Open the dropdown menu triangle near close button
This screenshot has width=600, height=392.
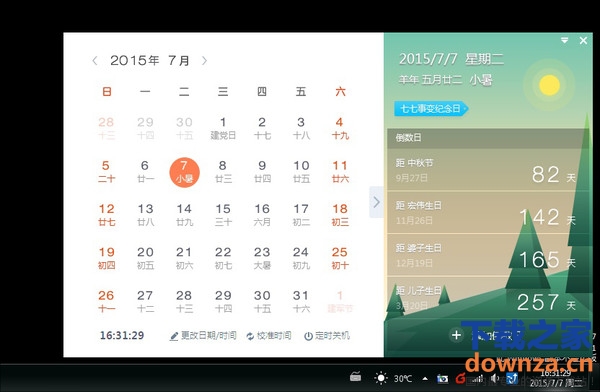coord(564,40)
